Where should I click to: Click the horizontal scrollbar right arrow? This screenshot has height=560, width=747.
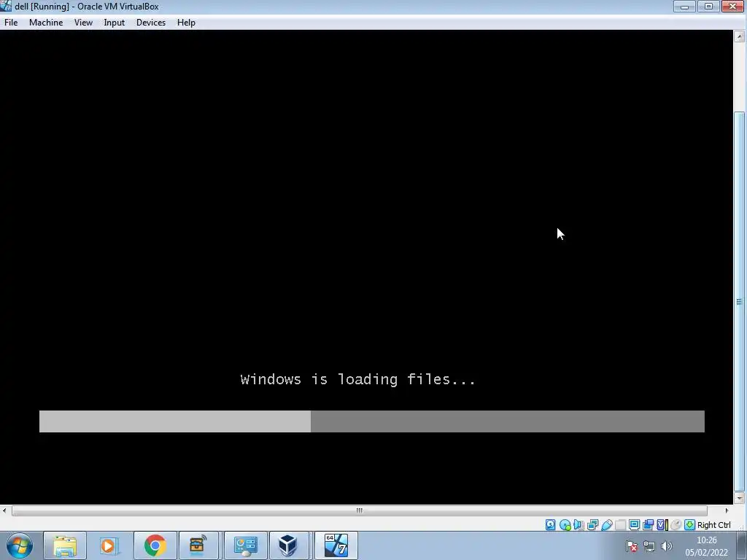pos(727,510)
